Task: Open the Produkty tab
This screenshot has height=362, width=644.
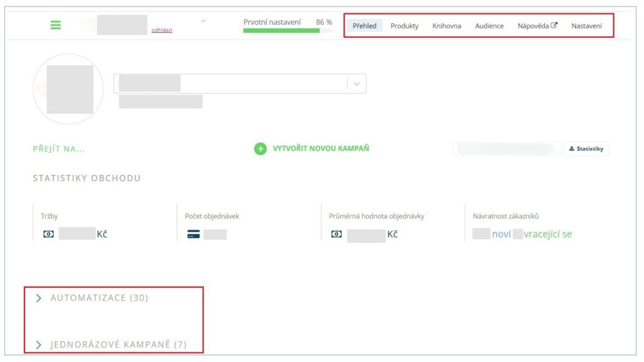Action: [x=404, y=26]
